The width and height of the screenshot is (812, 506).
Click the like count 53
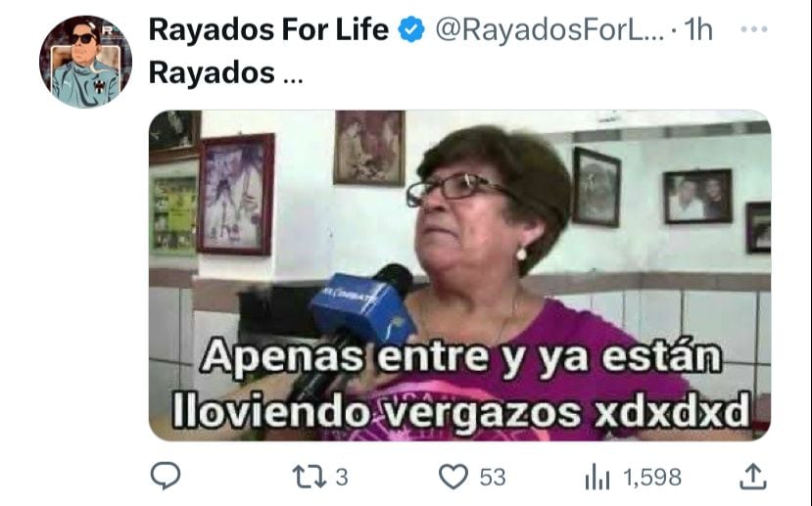493,477
